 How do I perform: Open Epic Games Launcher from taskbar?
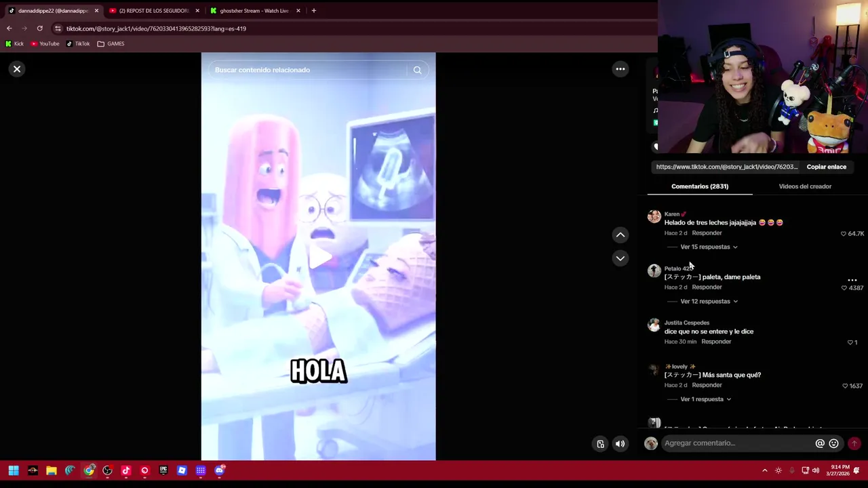click(163, 470)
